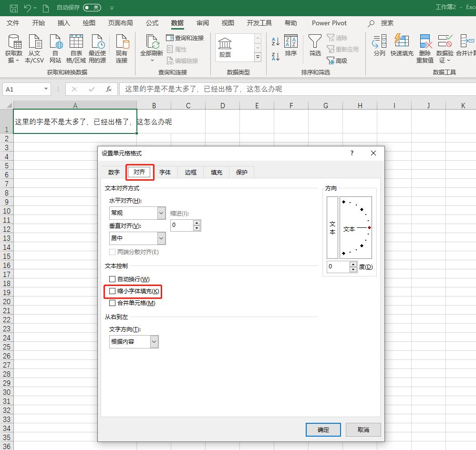
Task: Enable 合并单元格 option
Action: [113, 303]
